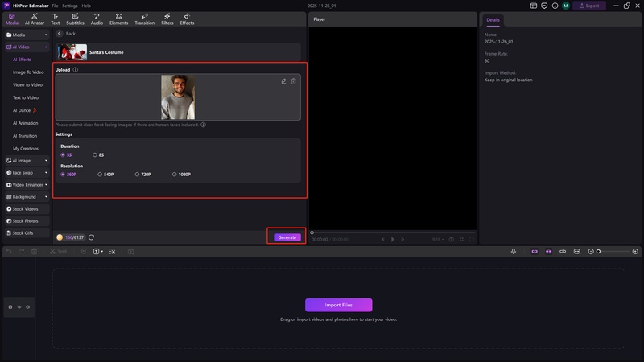The height and width of the screenshot is (362, 644).
Task: Click the Export button
Action: pyautogui.click(x=589, y=6)
